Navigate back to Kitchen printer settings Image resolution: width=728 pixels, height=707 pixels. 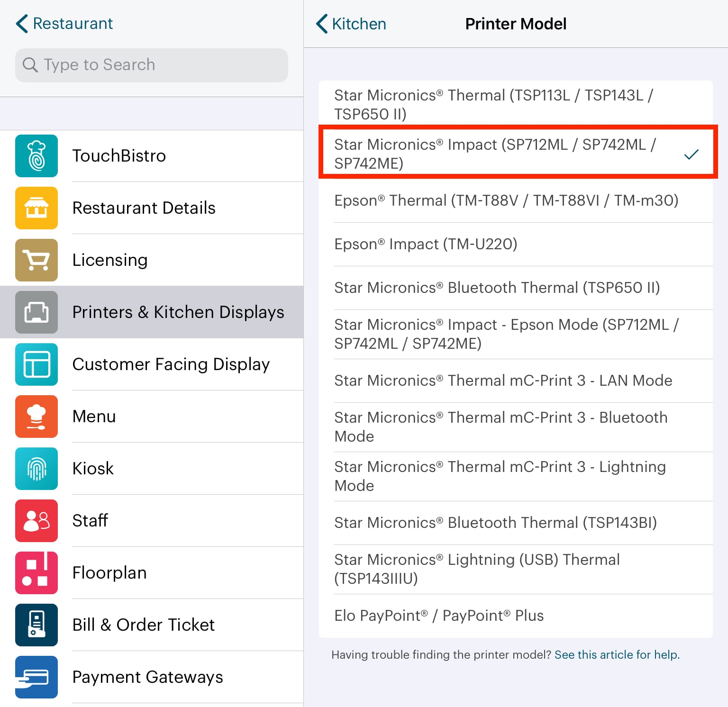(351, 24)
